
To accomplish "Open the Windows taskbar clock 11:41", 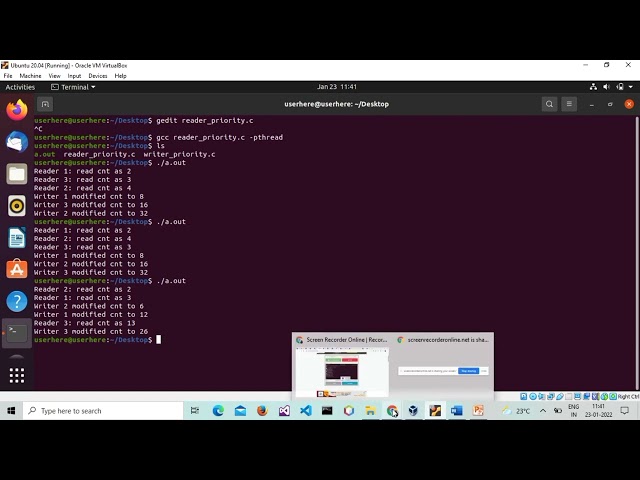I will tap(598, 411).
